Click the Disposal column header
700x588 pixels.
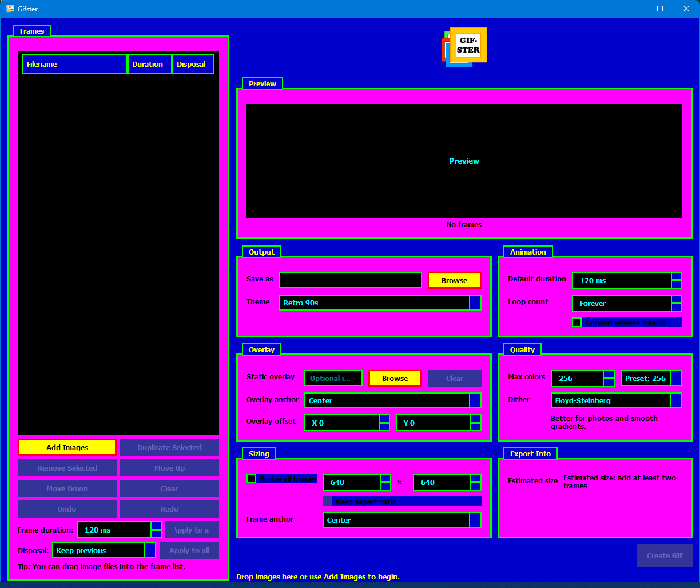[x=193, y=64]
